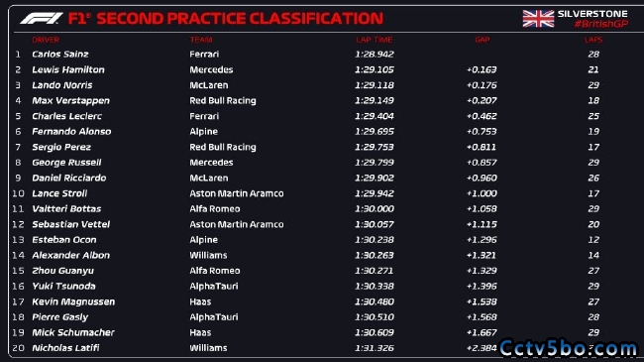Click the GAP column header

coord(483,40)
